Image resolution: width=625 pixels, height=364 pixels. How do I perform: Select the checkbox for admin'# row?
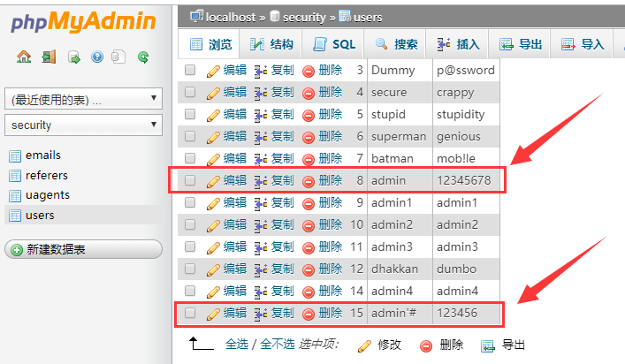[189, 313]
